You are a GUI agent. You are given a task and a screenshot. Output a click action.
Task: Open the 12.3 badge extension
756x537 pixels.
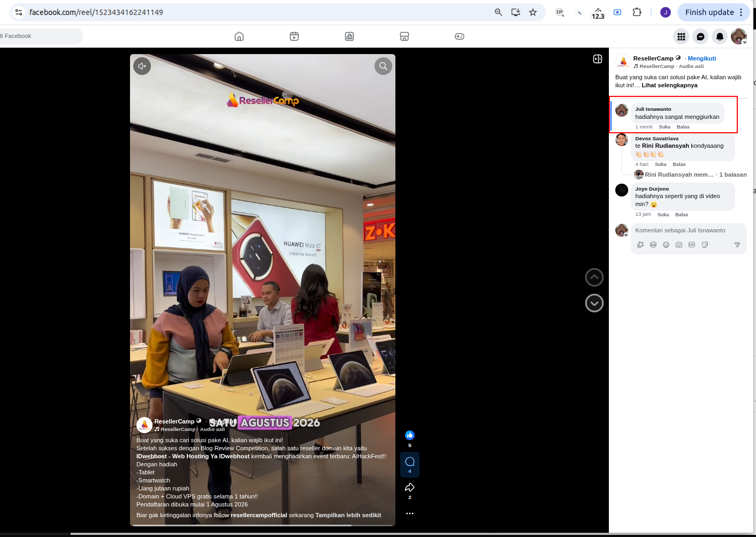(598, 13)
